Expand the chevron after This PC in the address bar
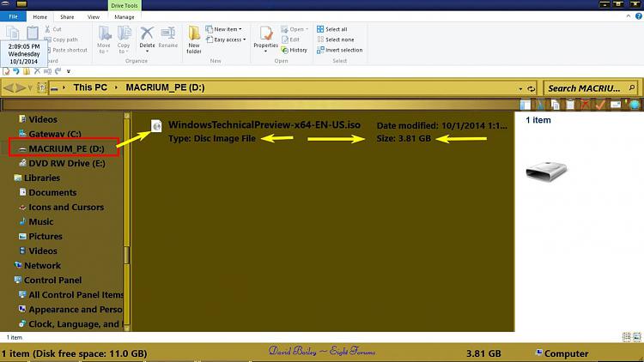Viewport: 644px width, 362px height. click(116, 87)
